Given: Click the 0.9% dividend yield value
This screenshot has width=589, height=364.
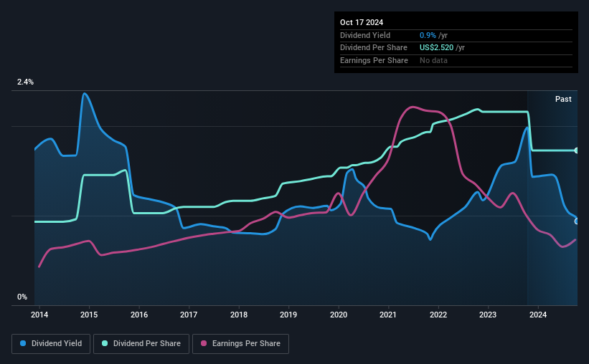Looking at the screenshot, I should (x=428, y=35).
